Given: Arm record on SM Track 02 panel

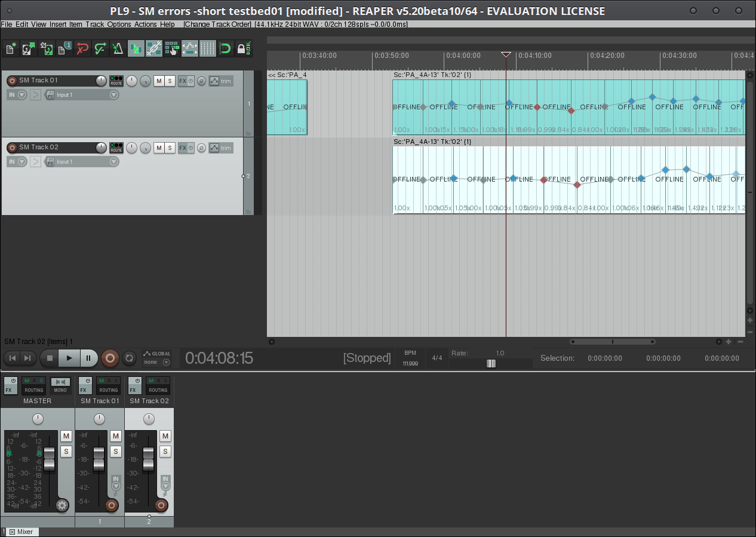Looking at the screenshot, I should coord(11,148).
